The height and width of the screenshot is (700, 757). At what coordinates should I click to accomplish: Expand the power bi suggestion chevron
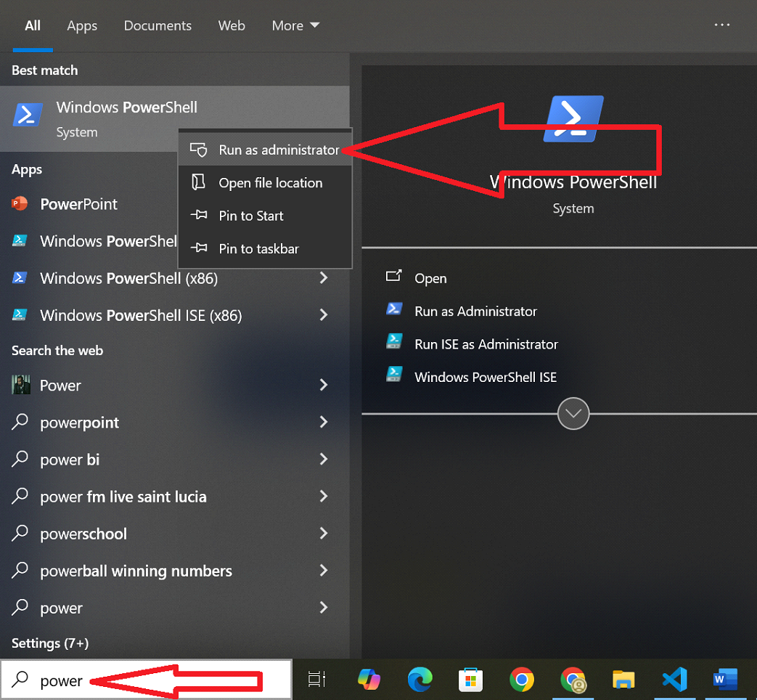click(x=324, y=459)
